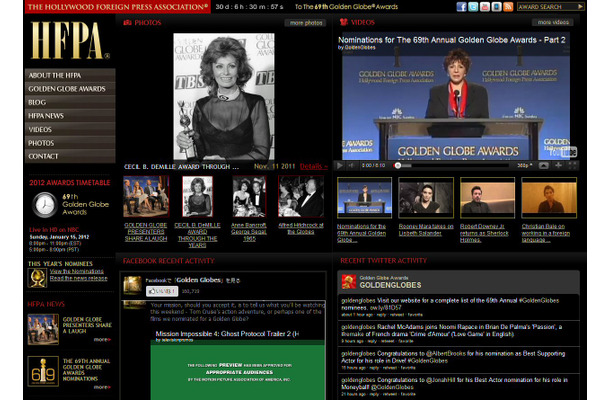Go to Blog in the sidebar menu

click(70, 102)
